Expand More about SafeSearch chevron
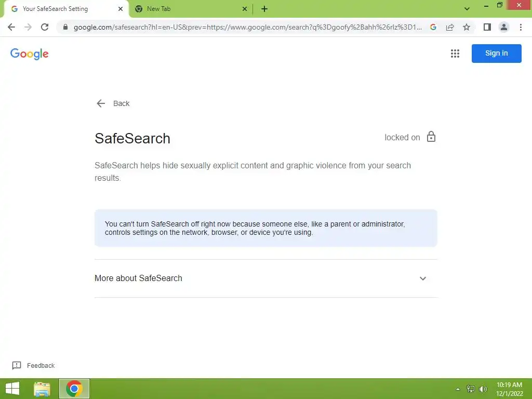Image resolution: width=532 pixels, height=399 pixels. pyautogui.click(x=423, y=278)
